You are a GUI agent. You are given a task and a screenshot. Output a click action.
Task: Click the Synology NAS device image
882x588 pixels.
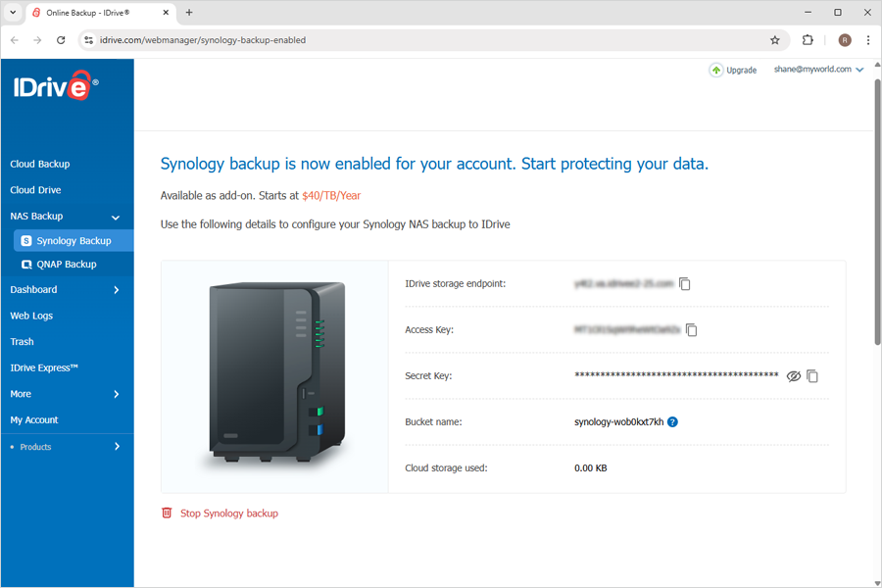pos(276,373)
